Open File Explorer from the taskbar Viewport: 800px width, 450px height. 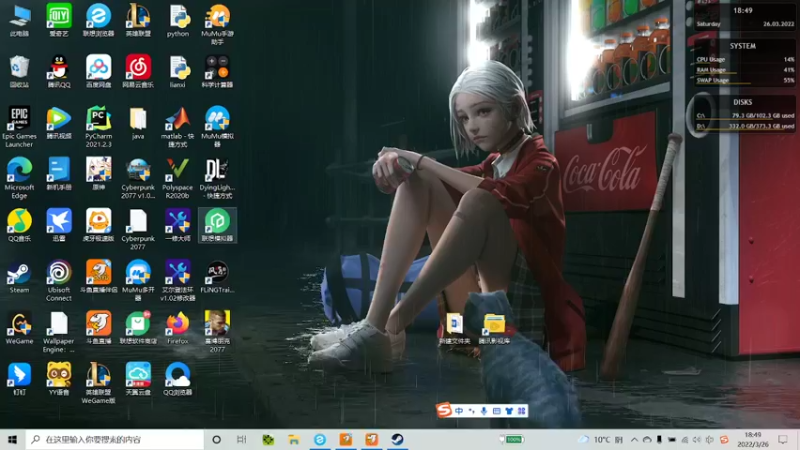tap(294, 439)
